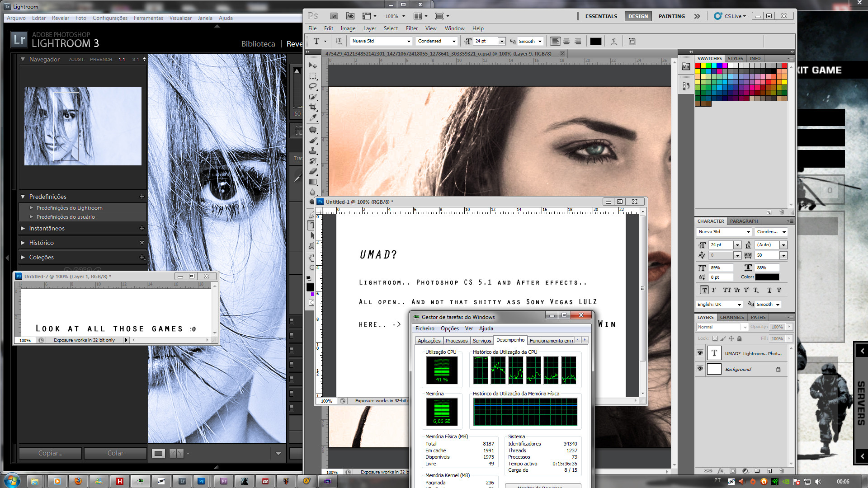Toggle text orientation in options bar
This screenshot has width=868, height=488.
339,41
